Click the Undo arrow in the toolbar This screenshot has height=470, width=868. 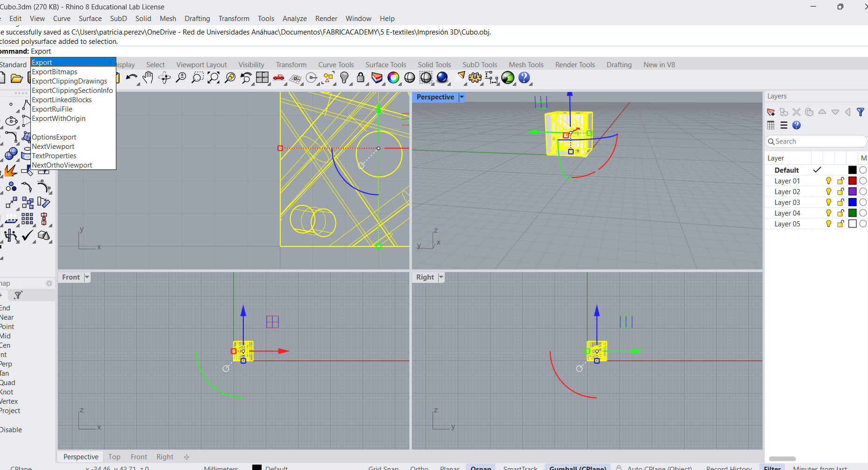pos(131,77)
